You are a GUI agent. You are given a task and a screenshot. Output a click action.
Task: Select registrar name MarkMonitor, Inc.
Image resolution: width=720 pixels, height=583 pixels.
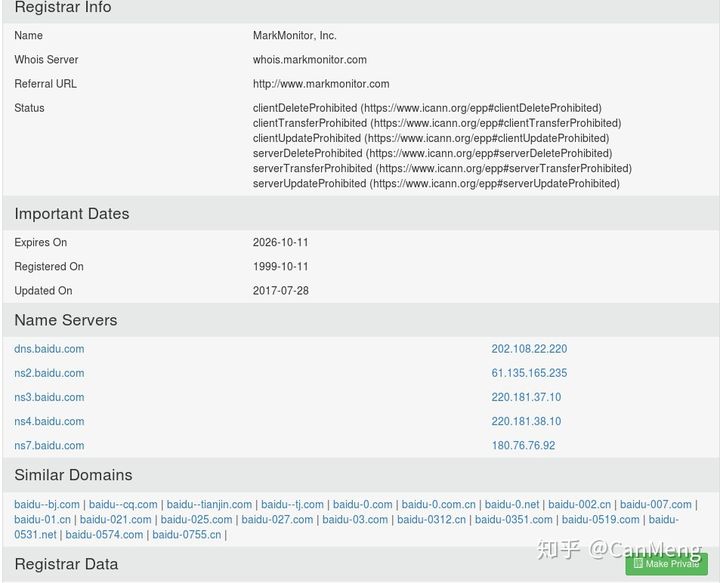point(294,35)
